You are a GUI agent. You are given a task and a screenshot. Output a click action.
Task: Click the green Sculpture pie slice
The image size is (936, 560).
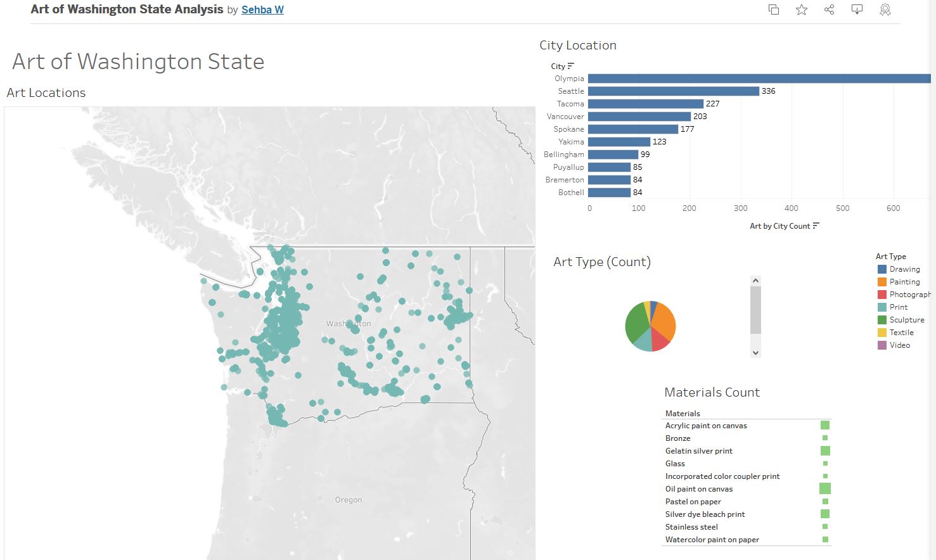click(636, 324)
